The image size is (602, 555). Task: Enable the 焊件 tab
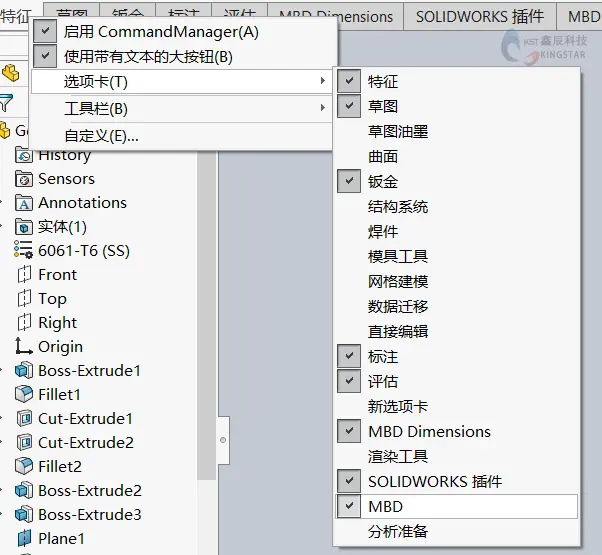456,231
